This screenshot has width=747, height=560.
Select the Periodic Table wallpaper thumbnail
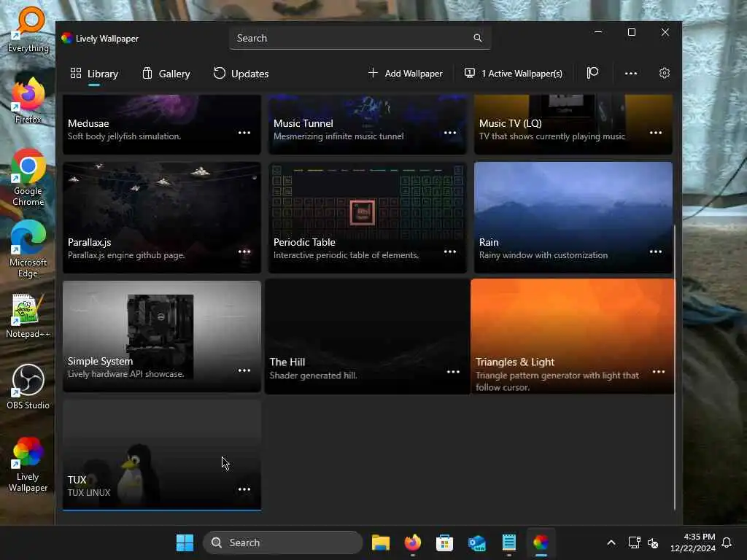368,217
